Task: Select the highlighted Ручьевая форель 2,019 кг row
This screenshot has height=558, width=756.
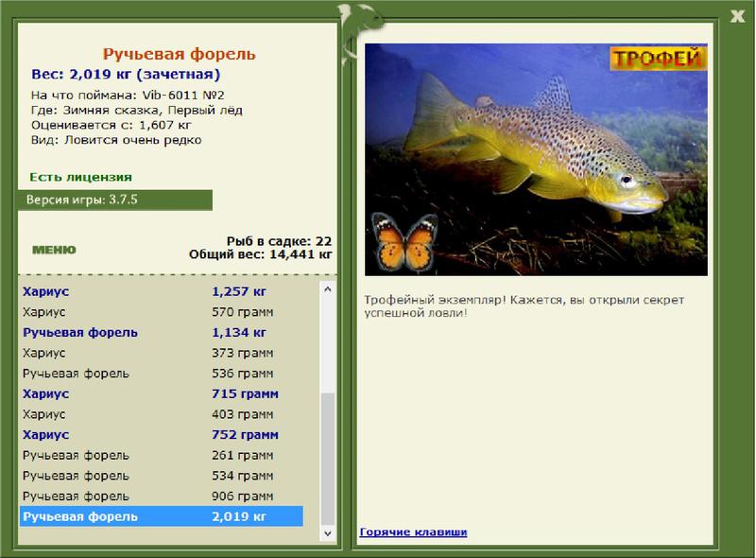Action: (x=162, y=516)
